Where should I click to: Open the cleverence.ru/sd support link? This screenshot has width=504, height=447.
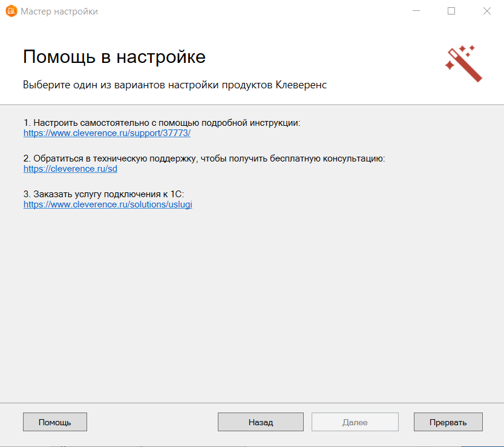point(70,169)
